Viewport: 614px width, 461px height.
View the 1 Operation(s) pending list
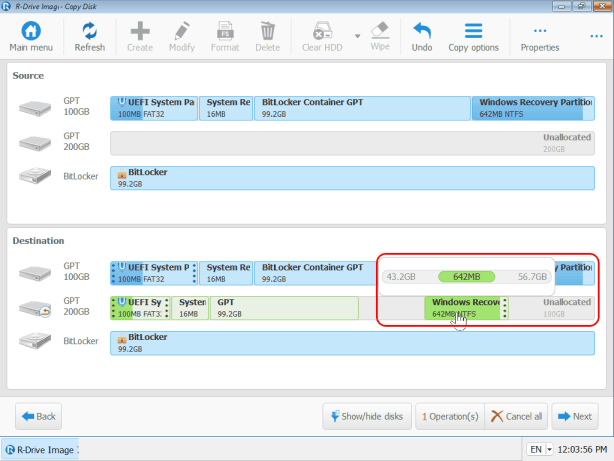coord(450,416)
